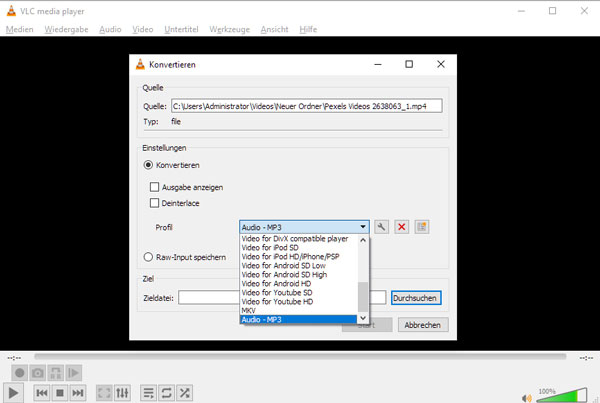Toggle the playlist view
The height and width of the screenshot is (403, 600).
click(148, 393)
